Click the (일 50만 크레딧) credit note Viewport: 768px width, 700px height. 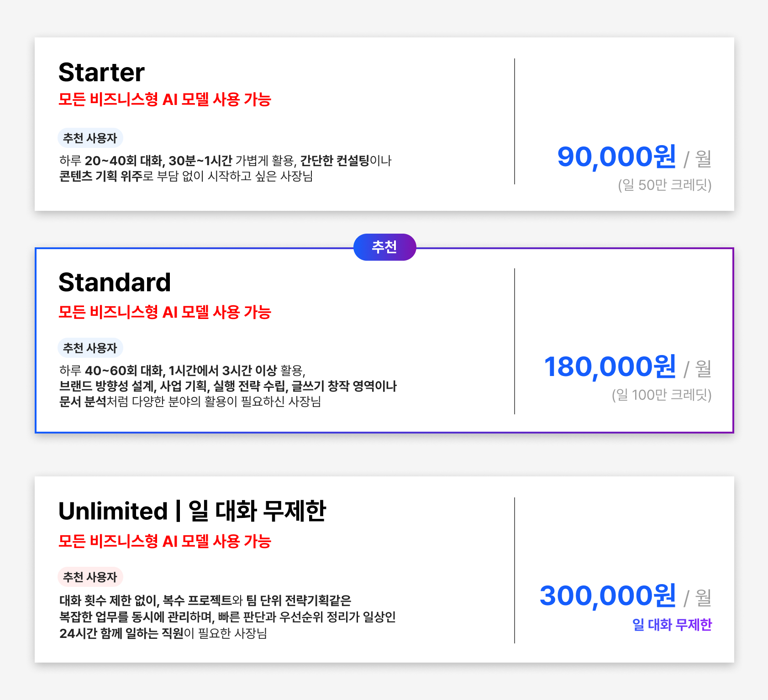tap(665, 185)
